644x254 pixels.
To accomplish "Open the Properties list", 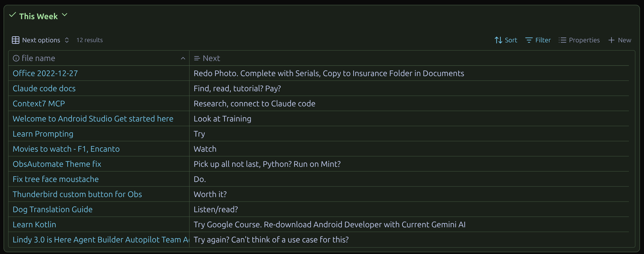I will coord(579,40).
